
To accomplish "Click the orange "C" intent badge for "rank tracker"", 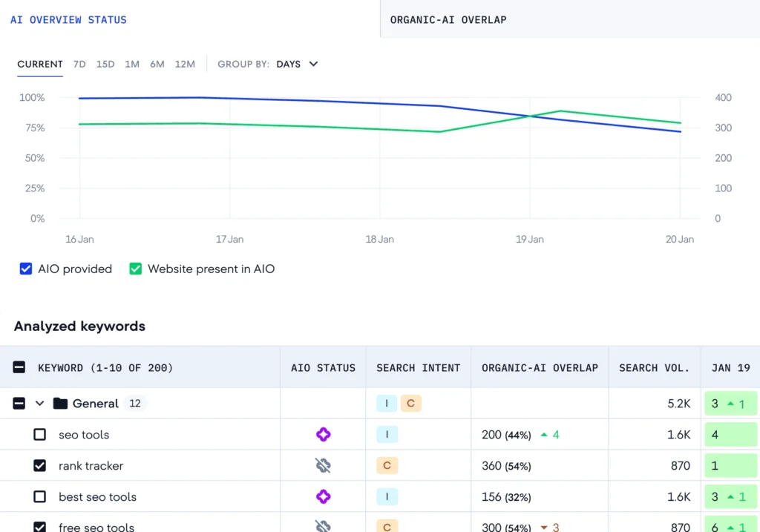I will [x=387, y=465].
